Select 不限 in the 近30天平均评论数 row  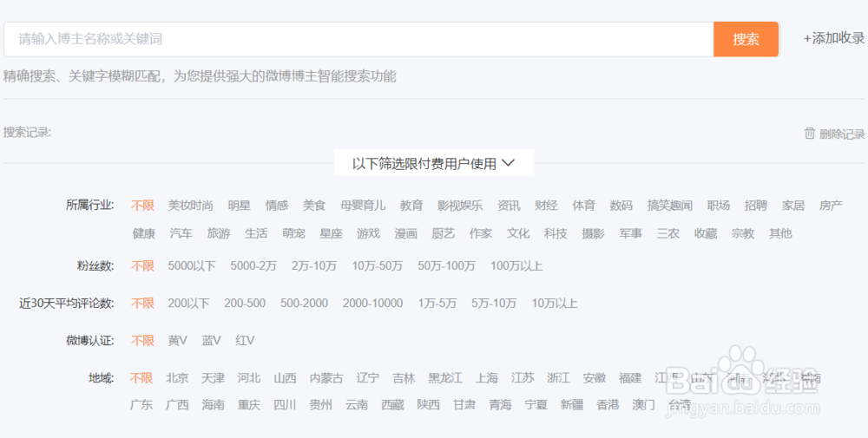(142, 303)
